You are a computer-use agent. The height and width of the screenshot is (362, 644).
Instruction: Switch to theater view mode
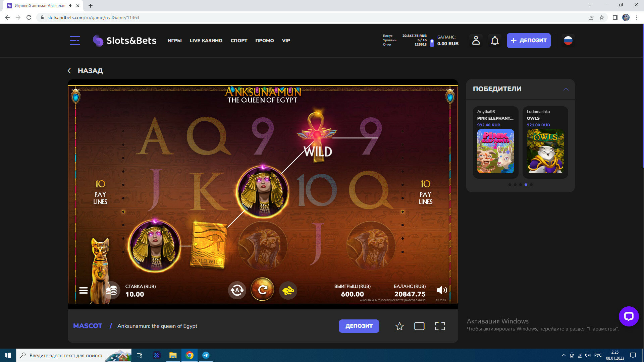tap(419, 326)
